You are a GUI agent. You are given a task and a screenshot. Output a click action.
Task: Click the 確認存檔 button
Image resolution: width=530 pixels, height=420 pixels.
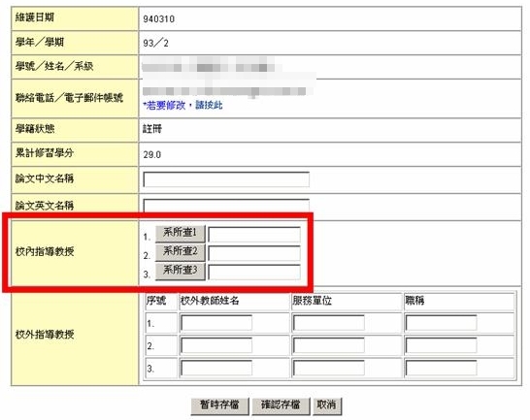[281, 405]
